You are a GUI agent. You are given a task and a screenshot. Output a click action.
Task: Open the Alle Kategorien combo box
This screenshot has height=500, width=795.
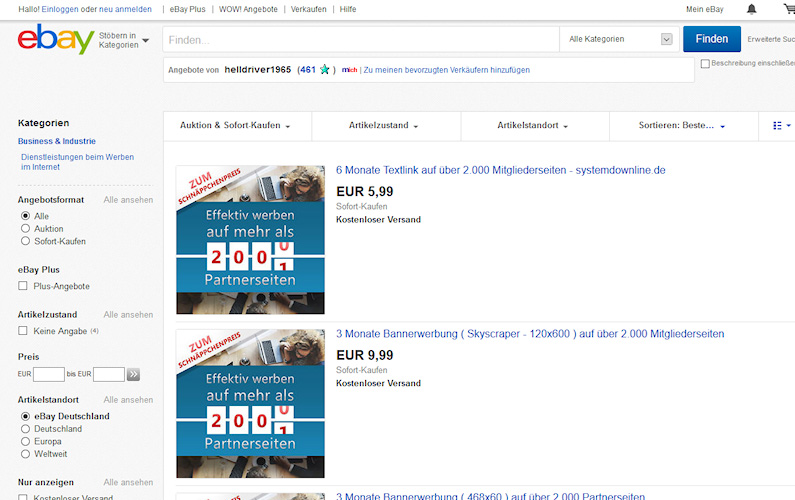[x=620, y=39]
